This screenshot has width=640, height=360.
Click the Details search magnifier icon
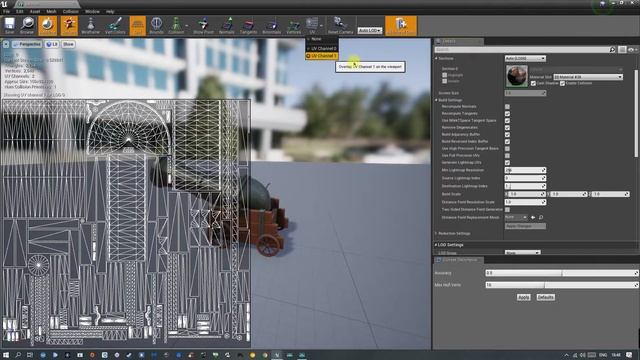tap(612, 49)
